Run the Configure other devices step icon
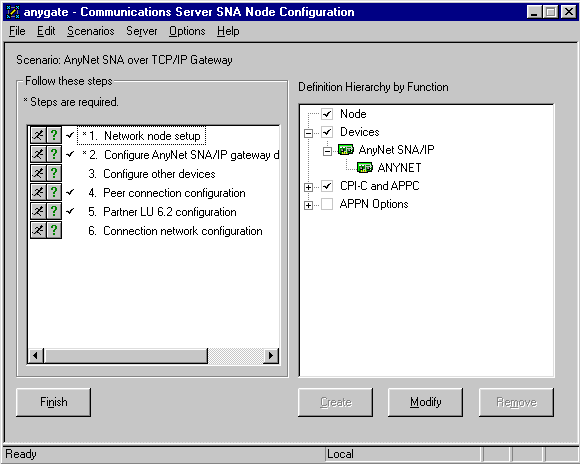 pos(38,173)
